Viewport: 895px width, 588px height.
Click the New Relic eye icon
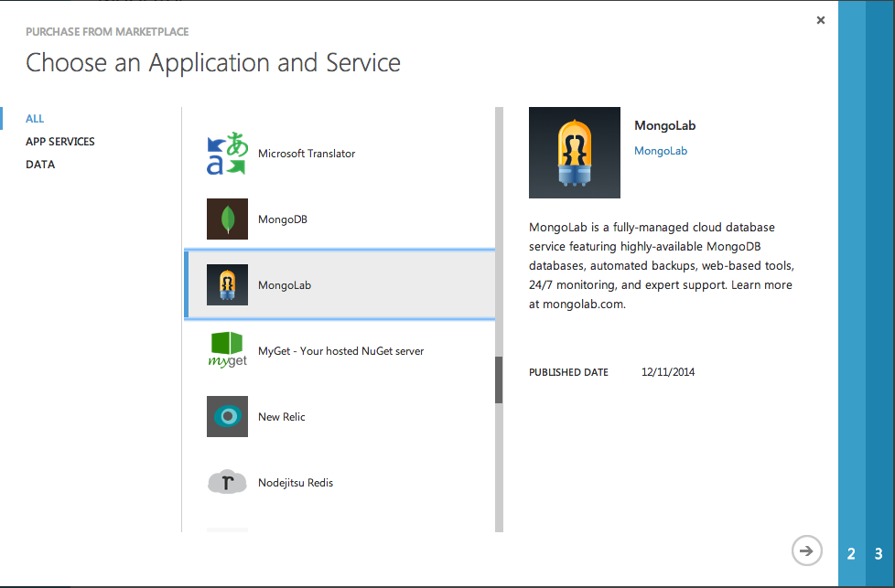coord(227,416)
